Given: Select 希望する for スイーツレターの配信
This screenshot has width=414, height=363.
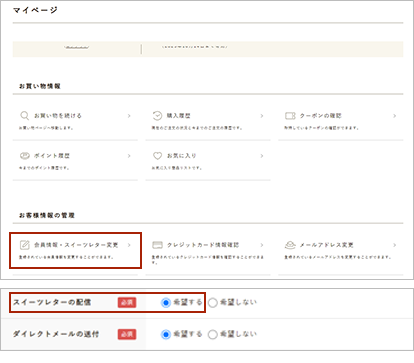Looking at the screenshot, I should pos(166,302).
